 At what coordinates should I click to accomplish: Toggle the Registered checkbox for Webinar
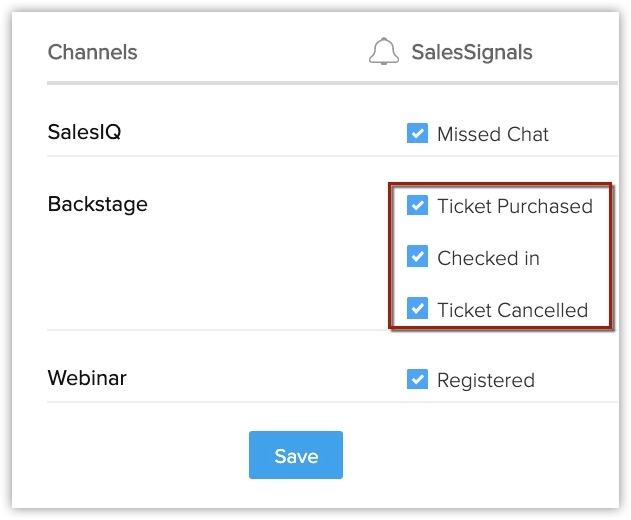tap(418, 379)
